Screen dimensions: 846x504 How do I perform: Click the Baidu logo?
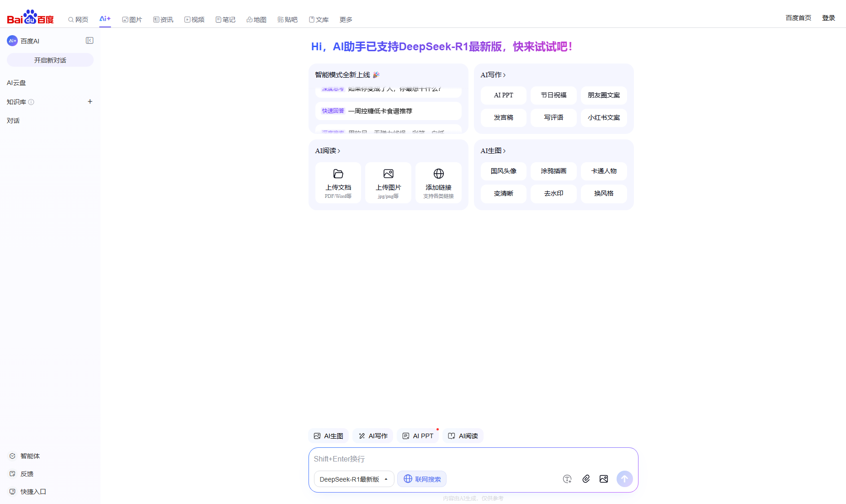(x=30, y=17)
